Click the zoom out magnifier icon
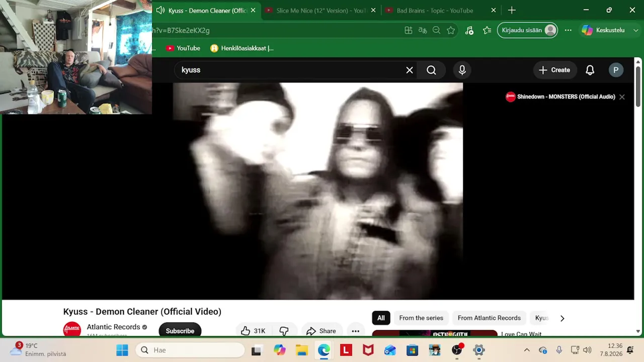This screenshot has height=362, width=644. pos(437,30)
